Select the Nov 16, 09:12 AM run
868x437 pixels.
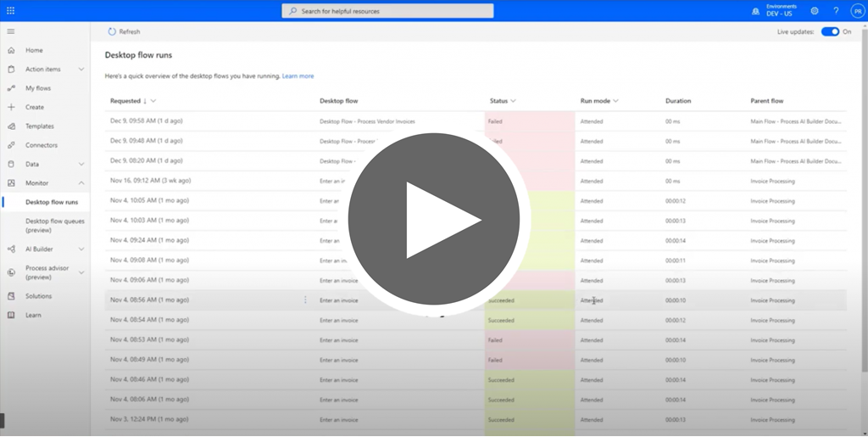point(476,181)
